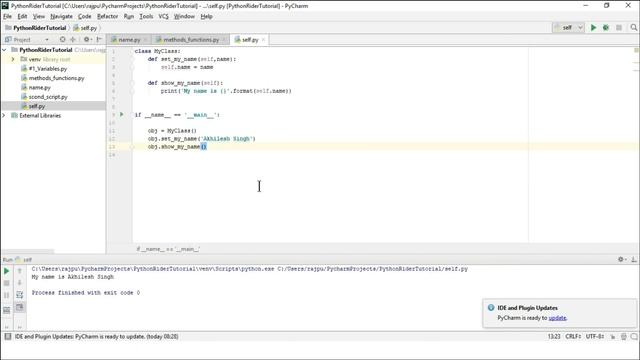Toggle scroll to end in Run console
Viewport: 640px width, 360px height.
click(19, 307)
